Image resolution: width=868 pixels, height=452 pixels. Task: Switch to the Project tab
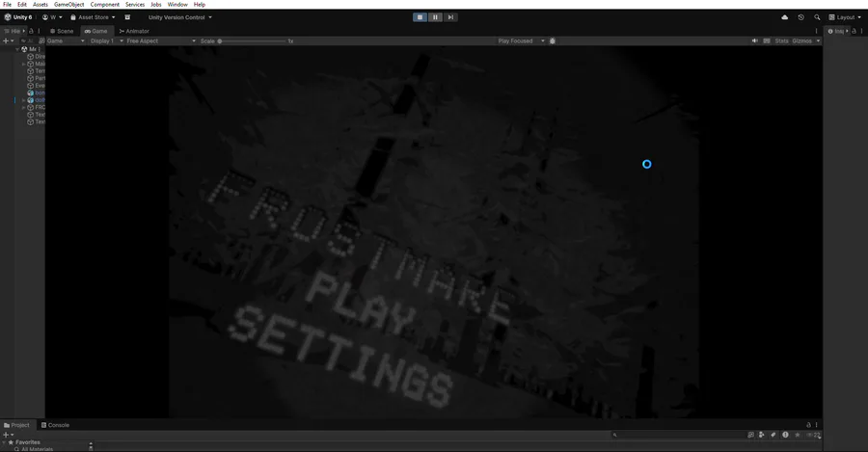16,425
